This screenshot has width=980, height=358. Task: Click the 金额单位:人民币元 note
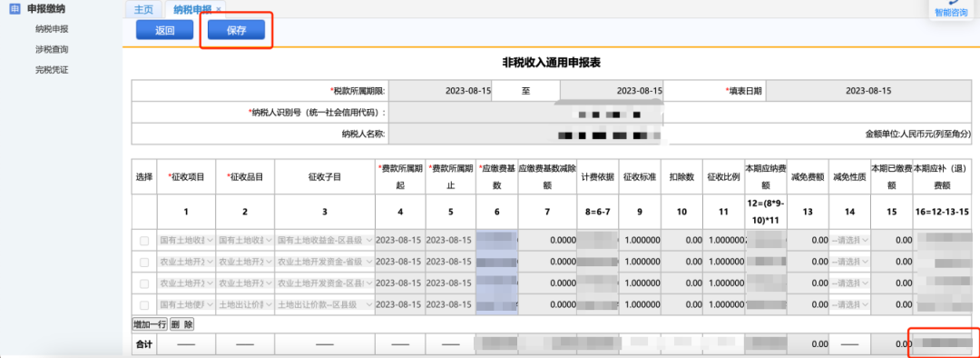918,134
